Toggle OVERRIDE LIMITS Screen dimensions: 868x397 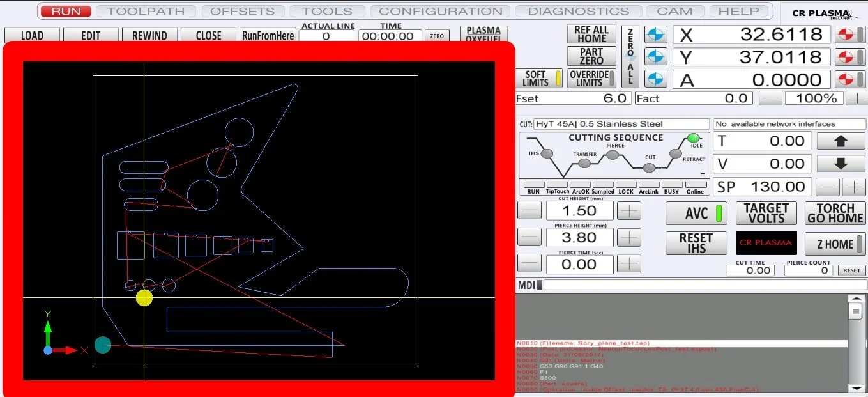(591, 77)
